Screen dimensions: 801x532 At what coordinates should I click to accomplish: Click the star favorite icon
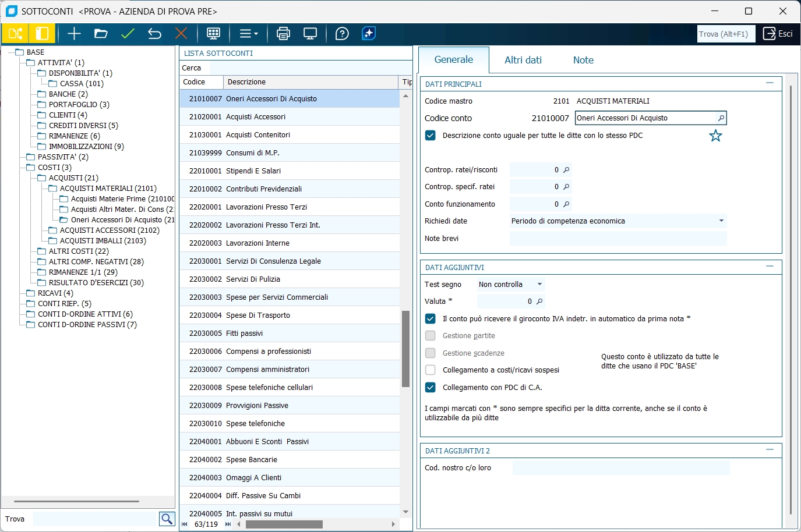715,136
